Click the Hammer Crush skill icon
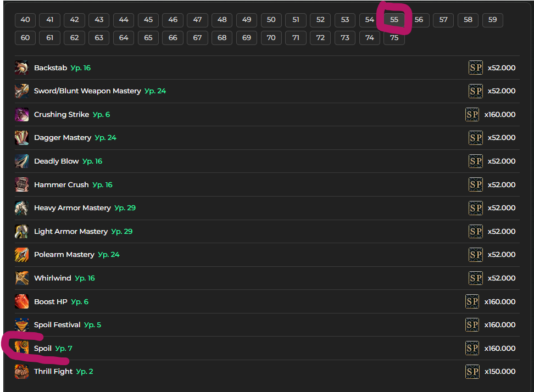This screenshot has width=534, height=392. click(x=21, y=184)
